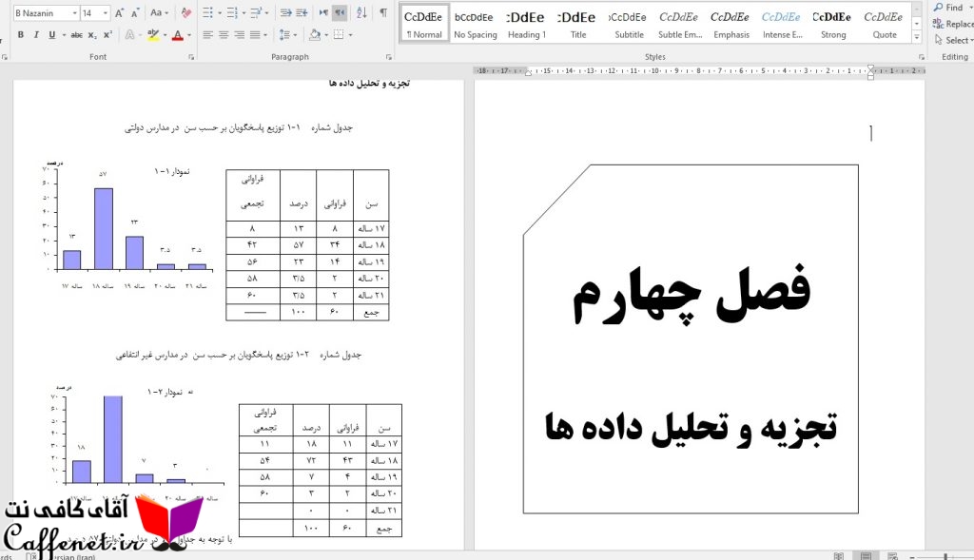Viewport: 974px width, 560px height.
Task: Toggle superscript formatting
Action: click(x=107, y=35)
